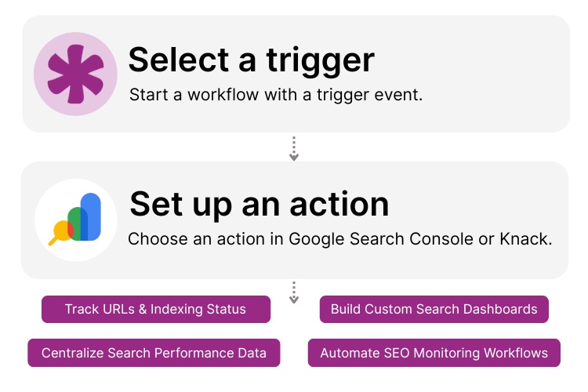Select Build Custom Search Dashboards
This screenshot has width=588, height=392.
click(434, 309)
